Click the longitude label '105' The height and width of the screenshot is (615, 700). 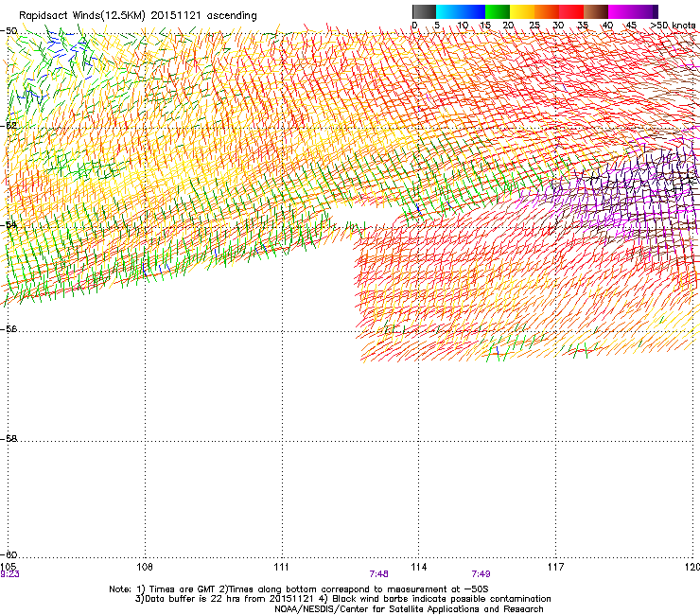point(8,567)
